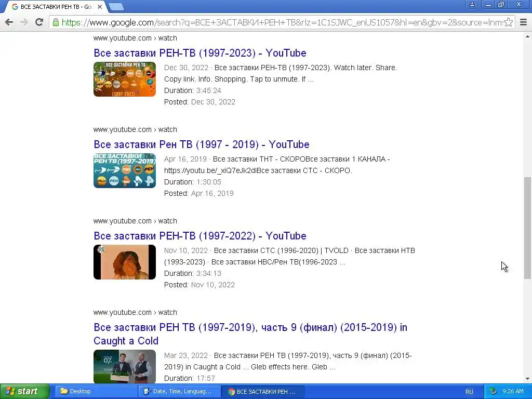Click the system tray notification icon
This screenshot has height=399, width=532.
pos(494,391)
